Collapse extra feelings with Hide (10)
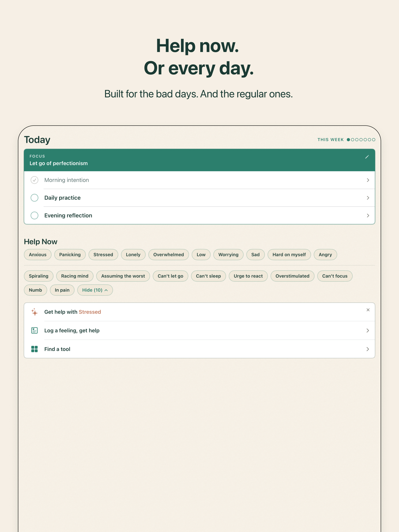The width and height of the screenshot is (399, 532). pyautogui.click(x=95, y=290)
